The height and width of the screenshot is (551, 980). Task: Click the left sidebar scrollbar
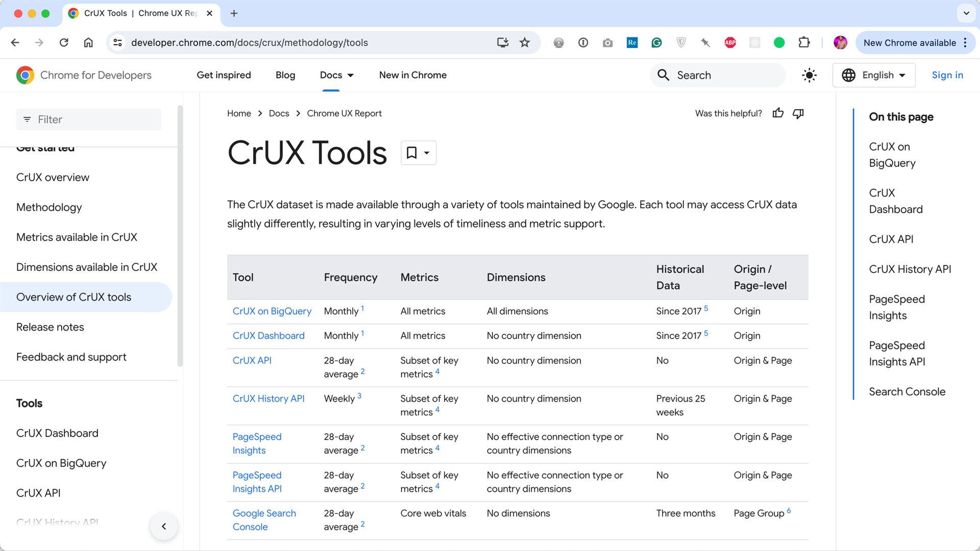tap(180, 236)
